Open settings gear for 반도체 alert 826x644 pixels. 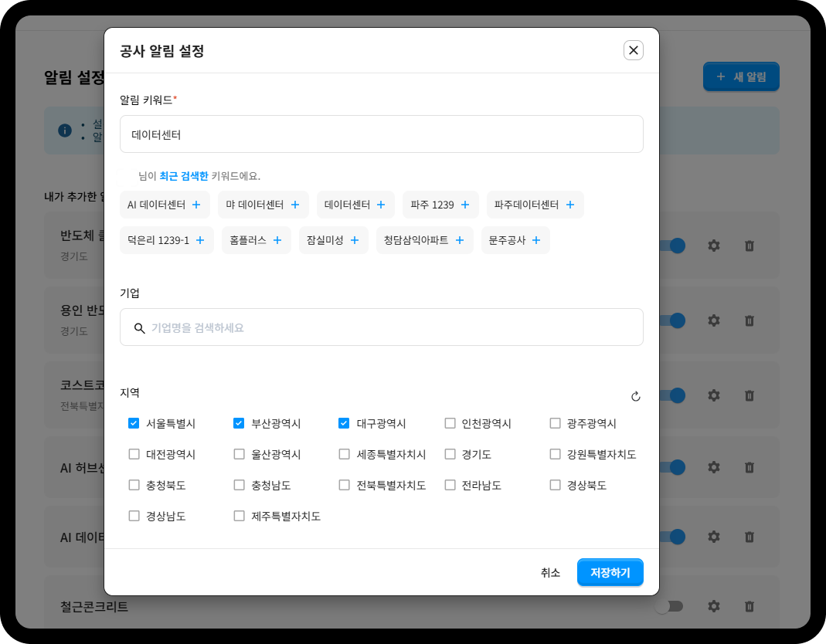[714, 246]
